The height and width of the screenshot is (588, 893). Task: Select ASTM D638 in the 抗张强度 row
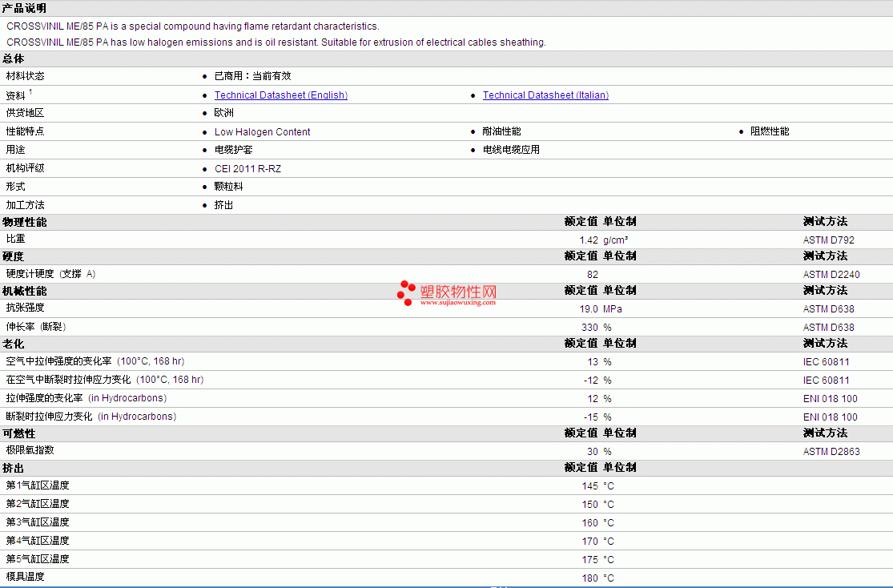[829, 308]
